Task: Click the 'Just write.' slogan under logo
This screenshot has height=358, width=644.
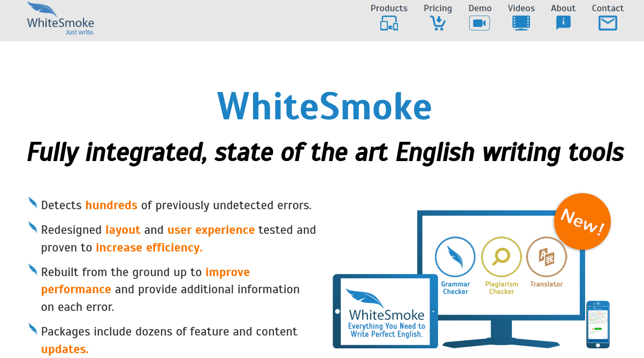Action: pyautogui.click(x=80, y=32)
